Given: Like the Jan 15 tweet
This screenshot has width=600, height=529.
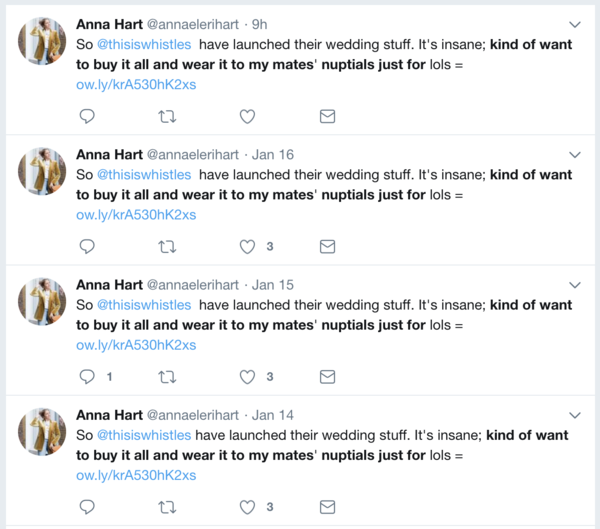Looking at the screenshot, I should (247, 377).
